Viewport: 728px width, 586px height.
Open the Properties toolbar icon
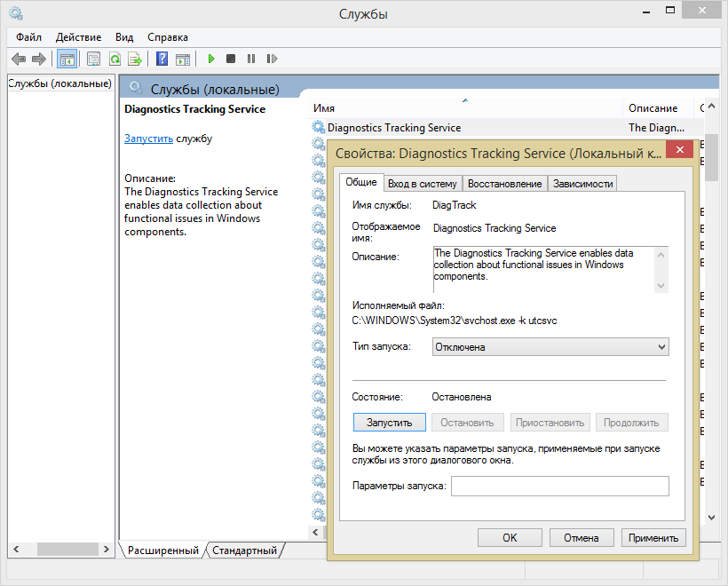point(94,59)
